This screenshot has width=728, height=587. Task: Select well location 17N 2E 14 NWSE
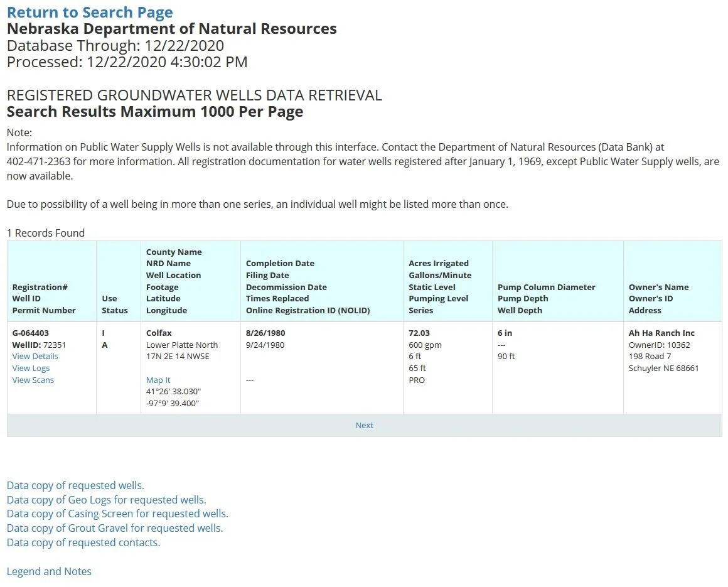[x=178, y=356]
